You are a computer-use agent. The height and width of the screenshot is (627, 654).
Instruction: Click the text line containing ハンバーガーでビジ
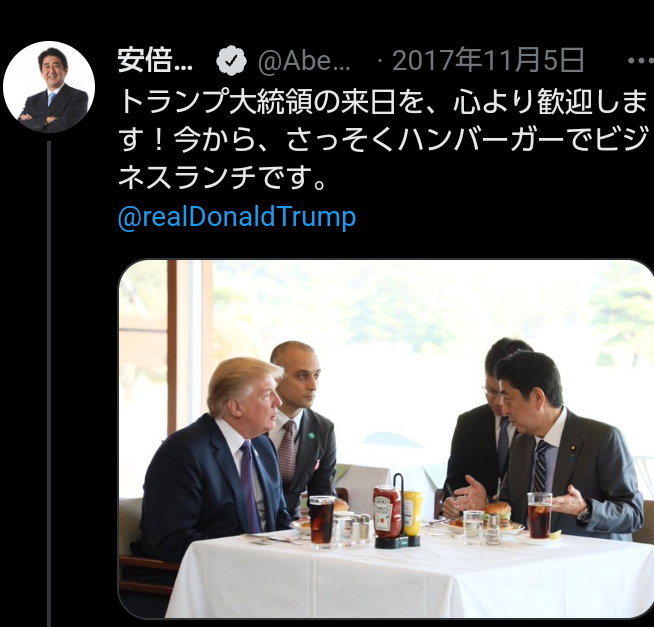(383, 140)
